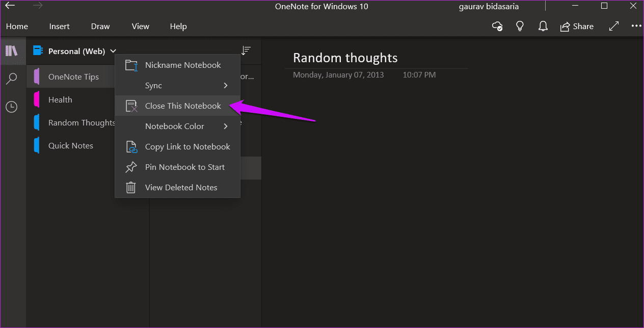Minimize the OneNote window

pos(576,6)
